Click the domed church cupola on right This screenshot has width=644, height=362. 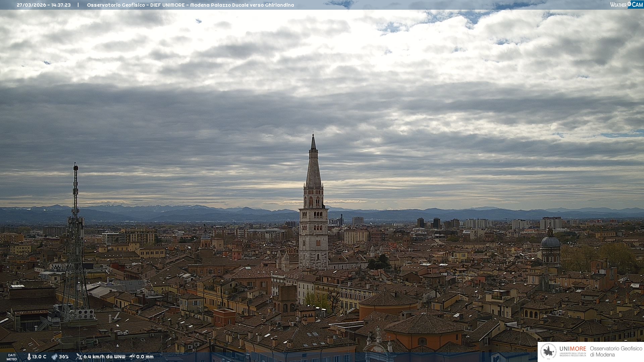click(x=550, y=242)
